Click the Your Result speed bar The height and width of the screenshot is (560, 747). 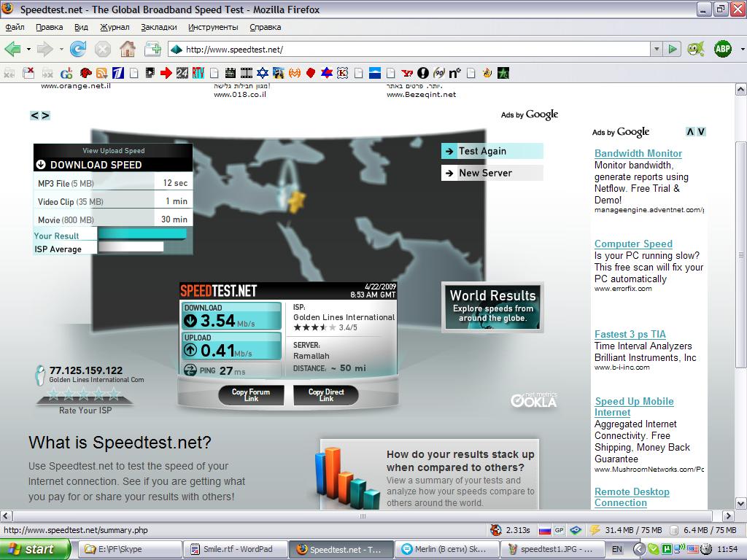(x=142, y=234)
